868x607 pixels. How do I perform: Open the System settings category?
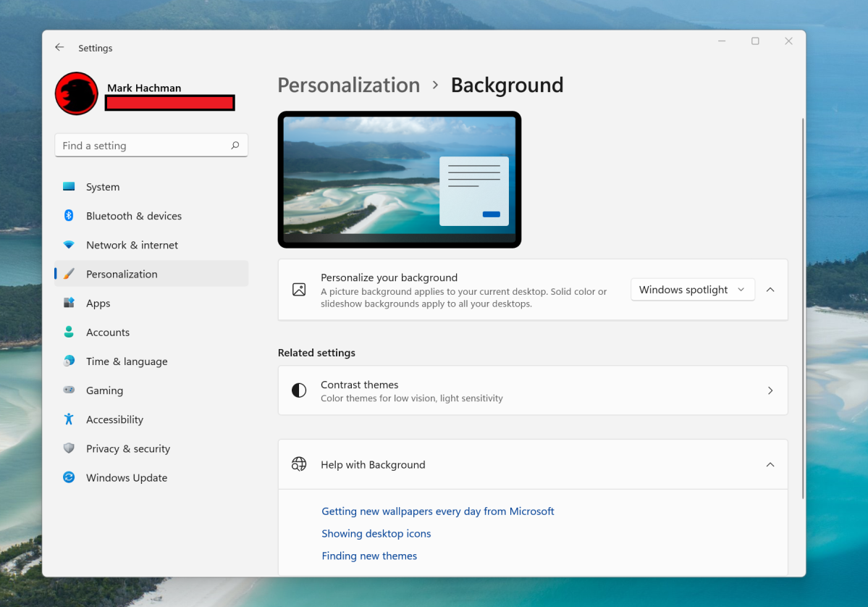[151, 187]
